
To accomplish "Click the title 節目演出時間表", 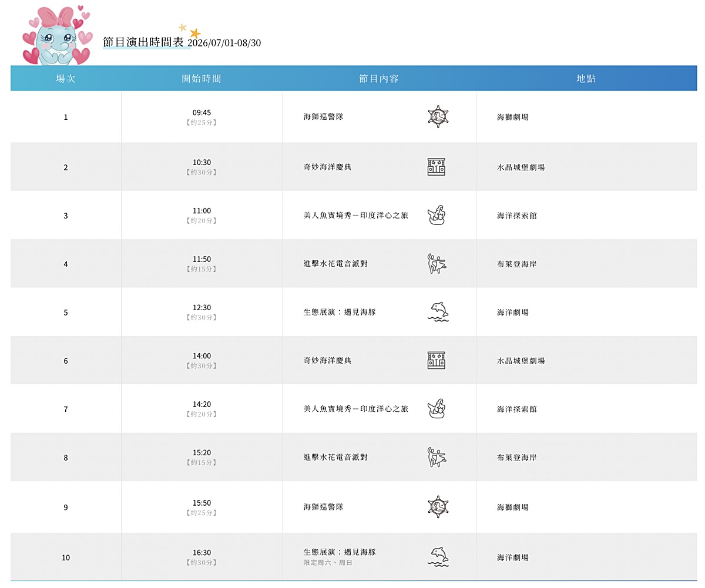I will (143, 43).
